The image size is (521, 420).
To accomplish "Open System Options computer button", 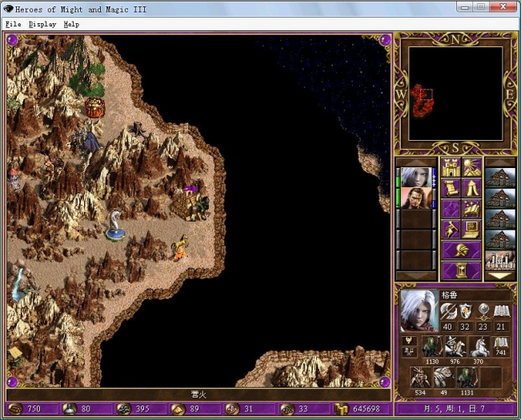I will click(471, 230).
